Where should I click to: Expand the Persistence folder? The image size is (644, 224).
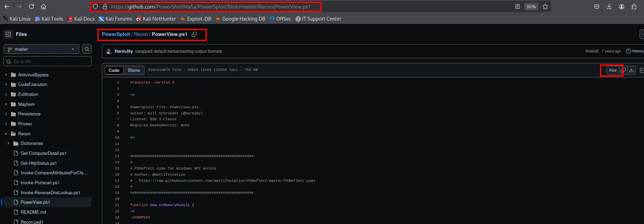pos(6,114)
